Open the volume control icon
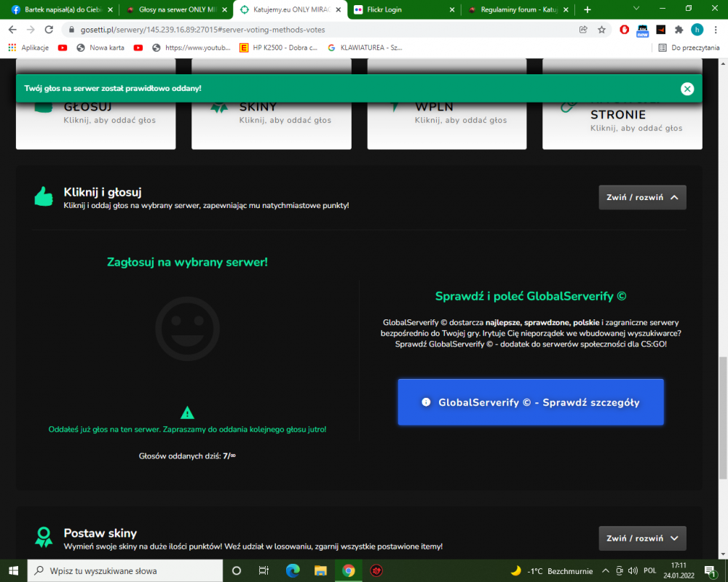This screenshot has height=582, width=728. (x=633, y=571)
